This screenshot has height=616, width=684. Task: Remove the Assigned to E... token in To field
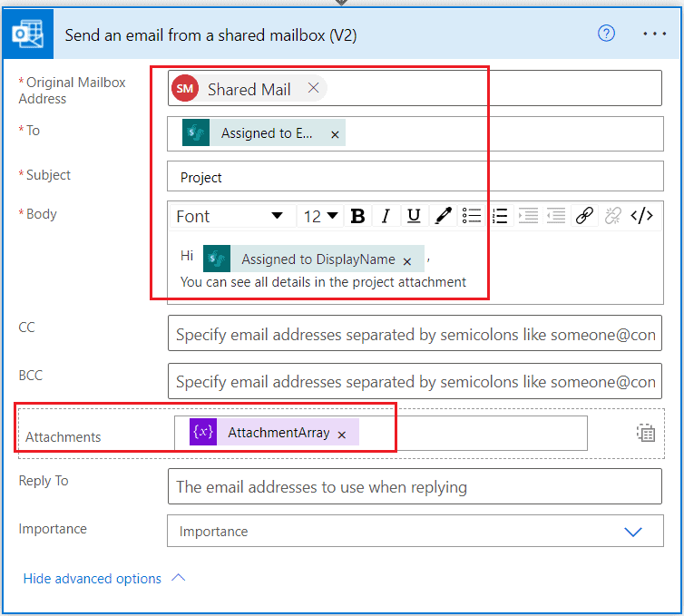(335, 134)
